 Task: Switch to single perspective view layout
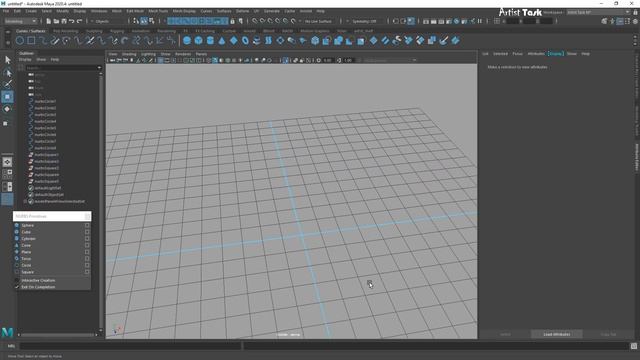[7, 162]
